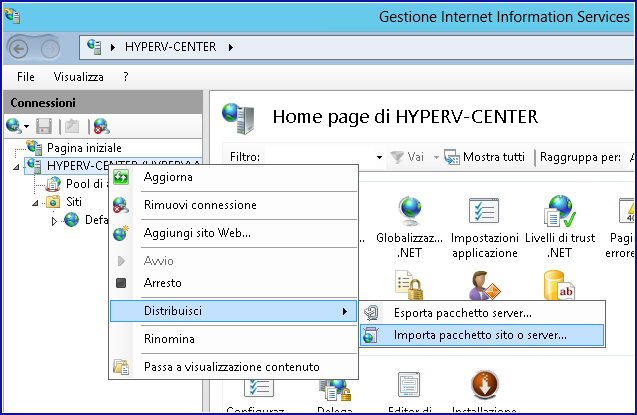Select Rinomina in the context menu
This screenshot has width=637, height=415.
click(x=234, y=339)
